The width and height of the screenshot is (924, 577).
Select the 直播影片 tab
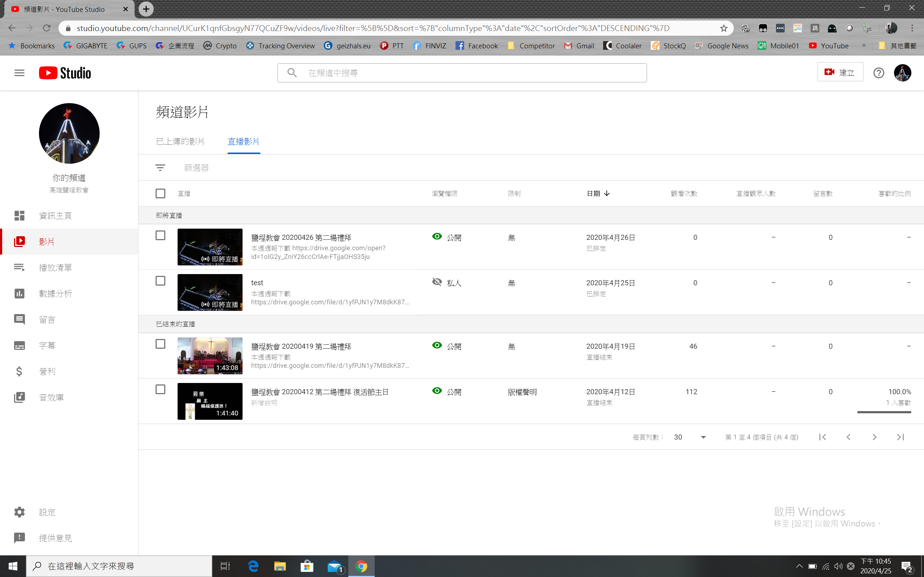pos(244,142)
